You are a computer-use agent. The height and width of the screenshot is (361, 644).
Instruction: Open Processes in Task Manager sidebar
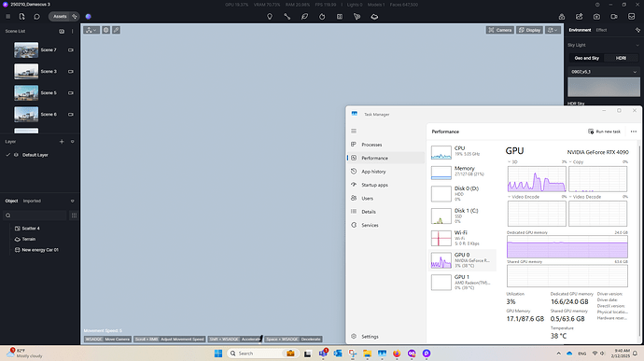tap(386, 145)
